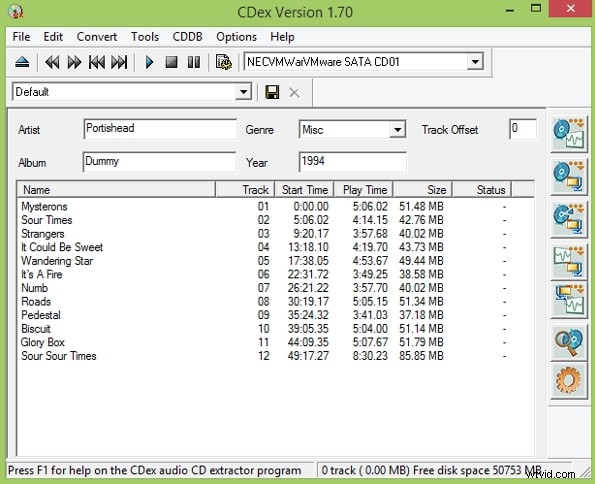Sort by the Track column header
The height and width of the screenshot is (484, 595).
[245, 189]
